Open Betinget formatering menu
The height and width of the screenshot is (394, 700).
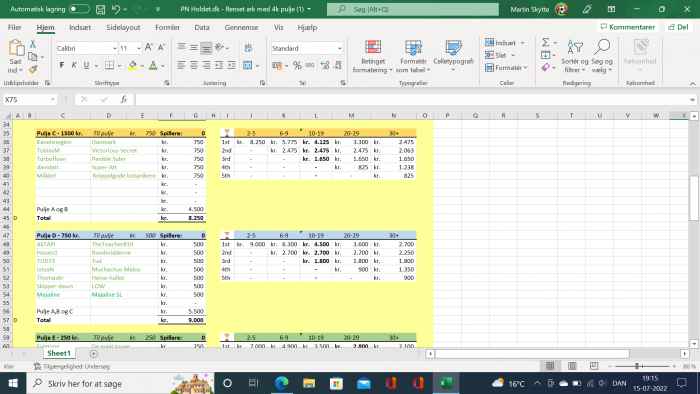click(x=373, y=57)
